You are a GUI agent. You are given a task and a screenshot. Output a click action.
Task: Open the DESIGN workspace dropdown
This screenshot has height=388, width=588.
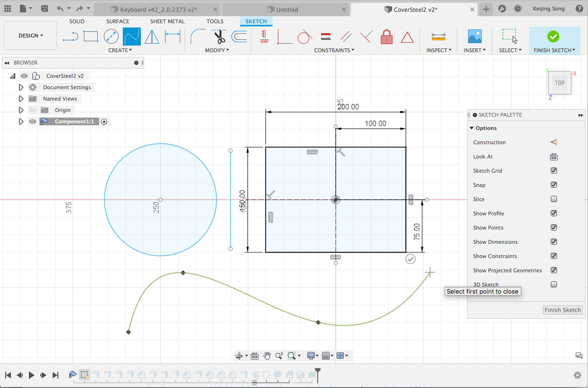tap(31, 36)
